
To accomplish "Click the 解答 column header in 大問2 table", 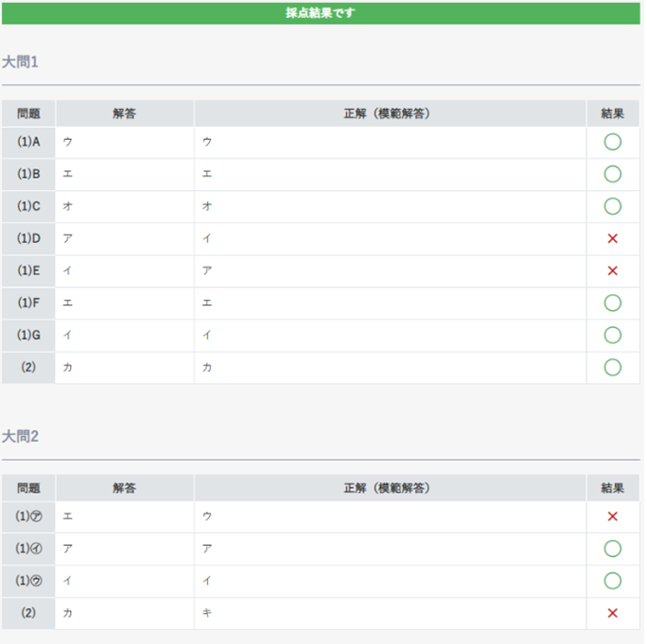I will [124, 488].
